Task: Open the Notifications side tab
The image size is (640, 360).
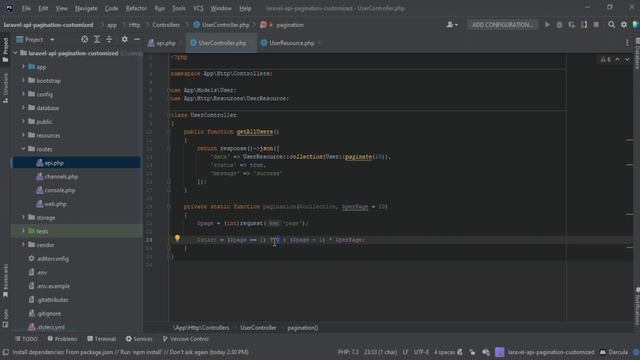Action: coord(637,306)
